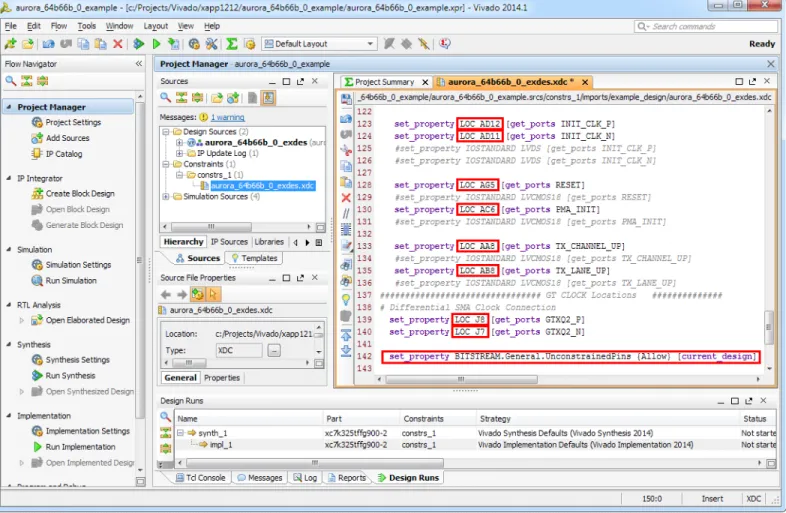The width and height of the screenshot is (786, 513).
Task: Click the move-up arrow icon in editor toolbar
Action: [x=346, y=334]
